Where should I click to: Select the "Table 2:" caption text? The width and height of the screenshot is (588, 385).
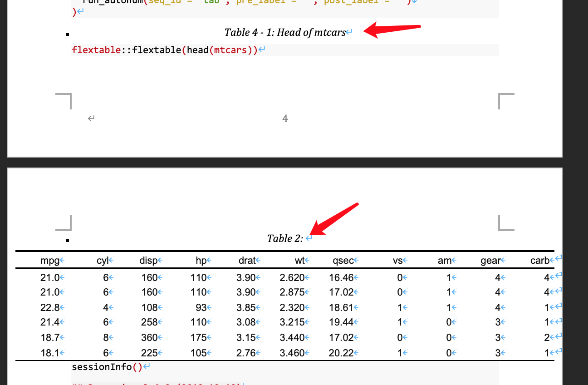pos(286,238)
